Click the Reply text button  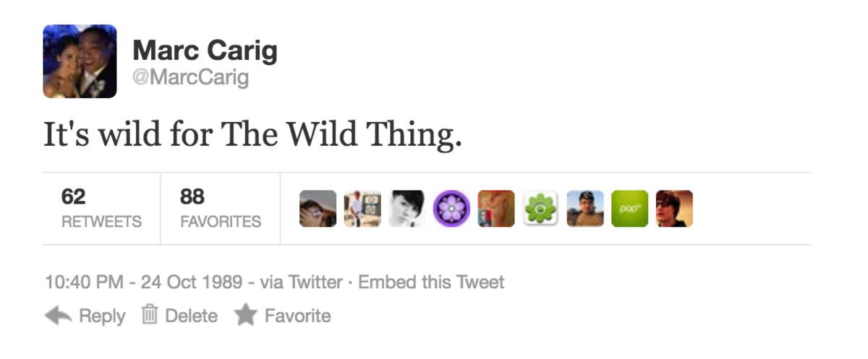click(102, 316)
